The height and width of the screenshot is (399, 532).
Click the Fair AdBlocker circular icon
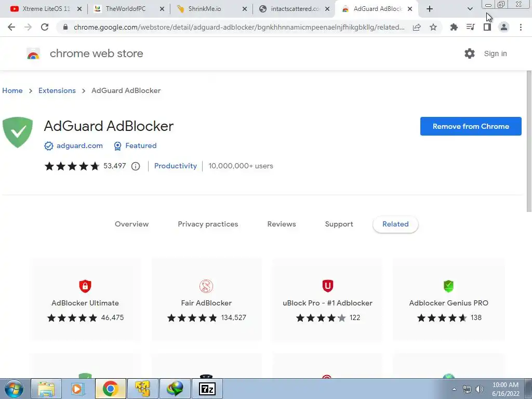point(206,286)
